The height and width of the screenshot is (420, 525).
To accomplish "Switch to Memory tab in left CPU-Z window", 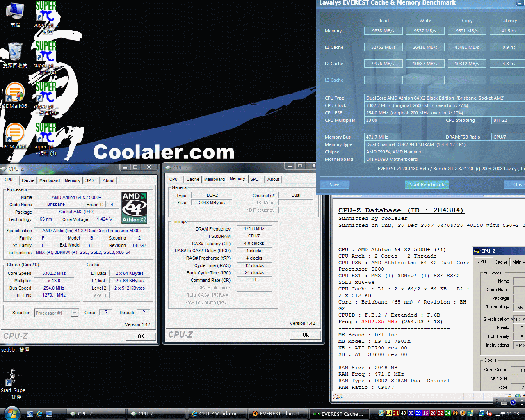I will click(x=73, y=180).
